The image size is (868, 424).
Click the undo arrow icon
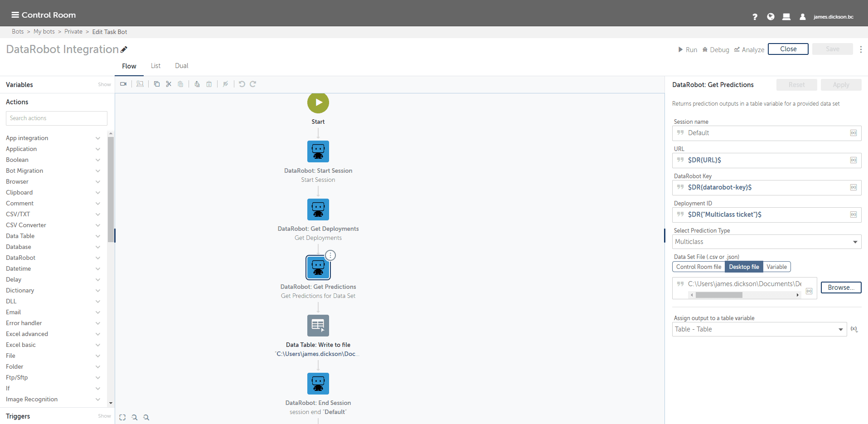click(x=242, y=84)
